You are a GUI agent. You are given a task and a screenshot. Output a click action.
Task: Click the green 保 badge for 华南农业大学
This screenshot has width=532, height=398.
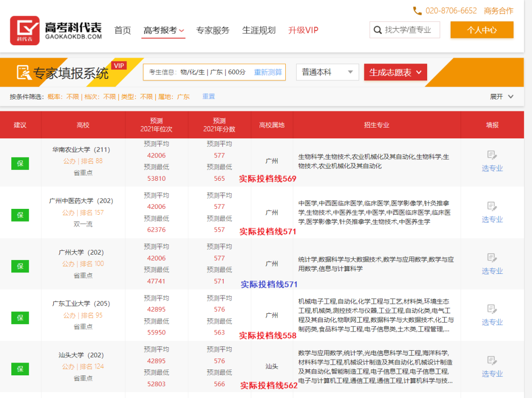tap(20, 164)
